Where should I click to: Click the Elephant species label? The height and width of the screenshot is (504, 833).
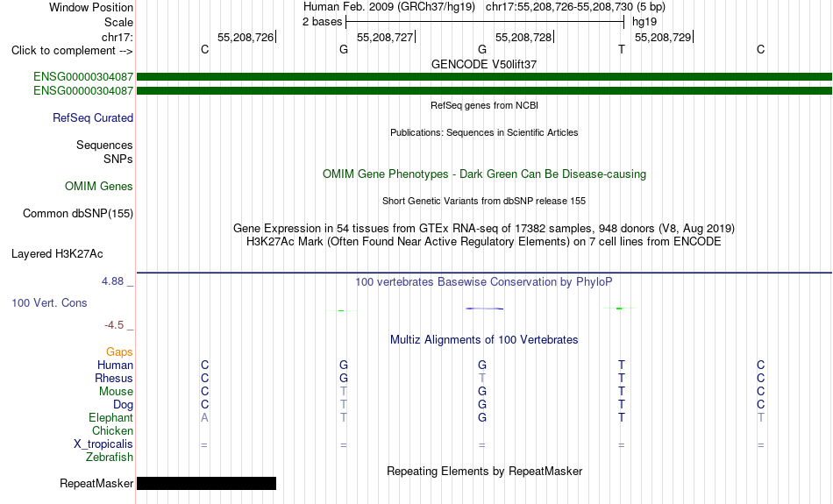(110, 418)
